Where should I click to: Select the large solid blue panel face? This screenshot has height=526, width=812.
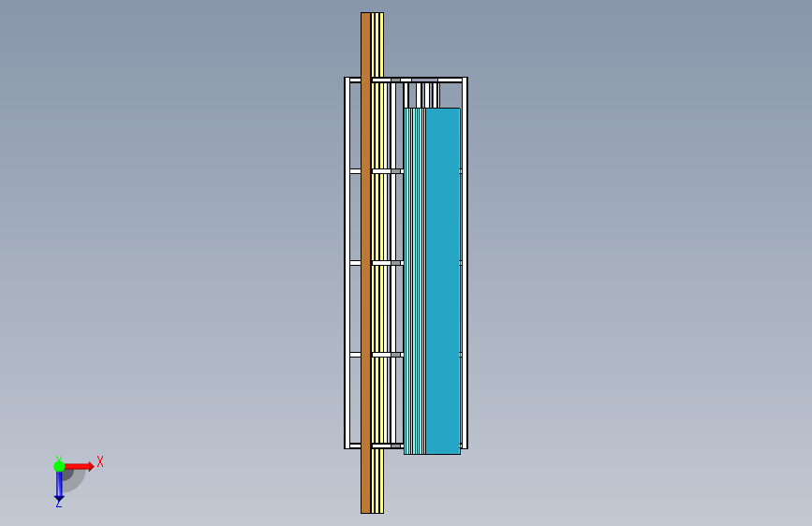[x=443, y=281]
